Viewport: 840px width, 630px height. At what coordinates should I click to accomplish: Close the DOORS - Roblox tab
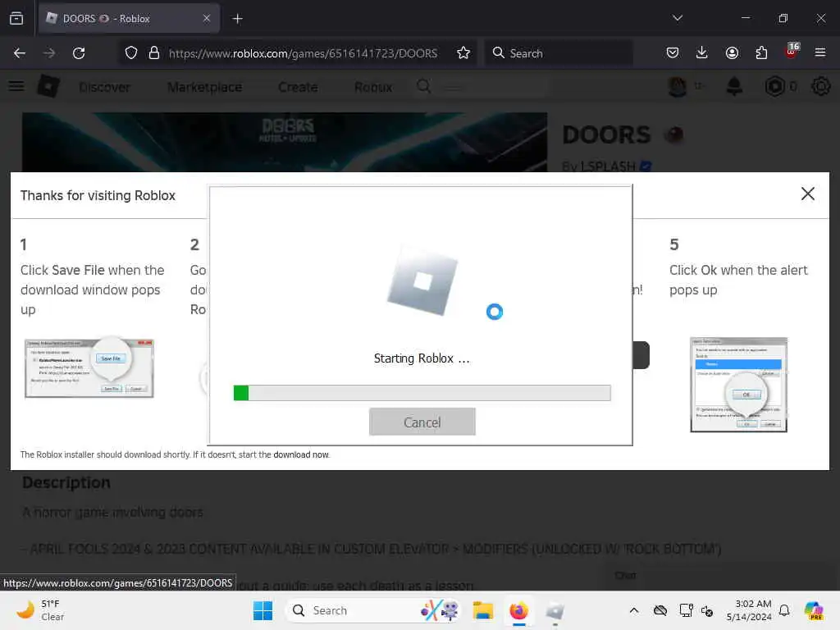point(207,19)
